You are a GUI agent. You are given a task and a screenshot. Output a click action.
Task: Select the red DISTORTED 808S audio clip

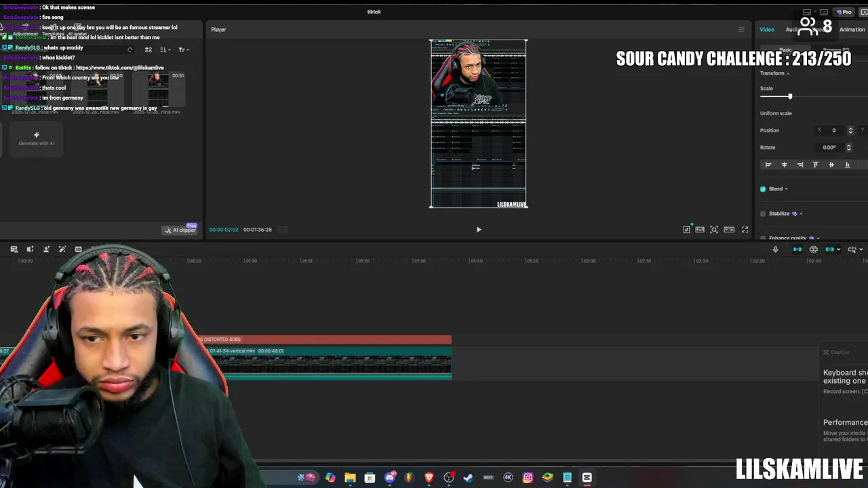(x=323, y=340)
